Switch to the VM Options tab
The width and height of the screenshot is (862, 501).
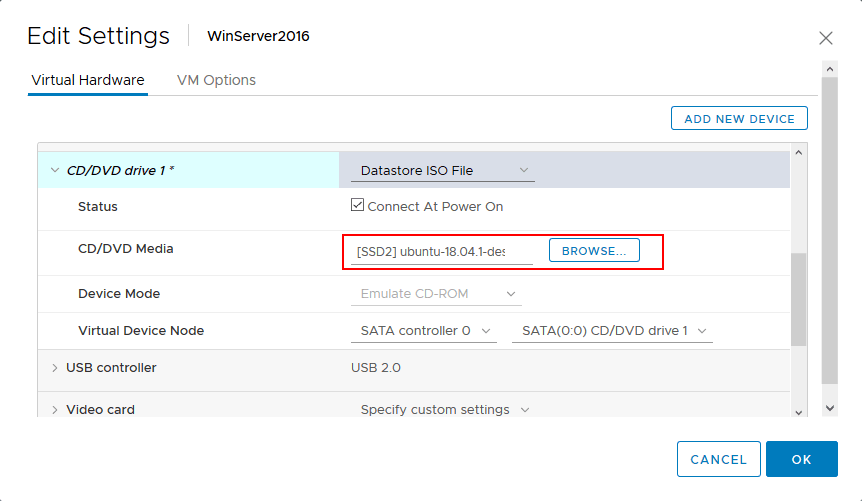point(216,80)
